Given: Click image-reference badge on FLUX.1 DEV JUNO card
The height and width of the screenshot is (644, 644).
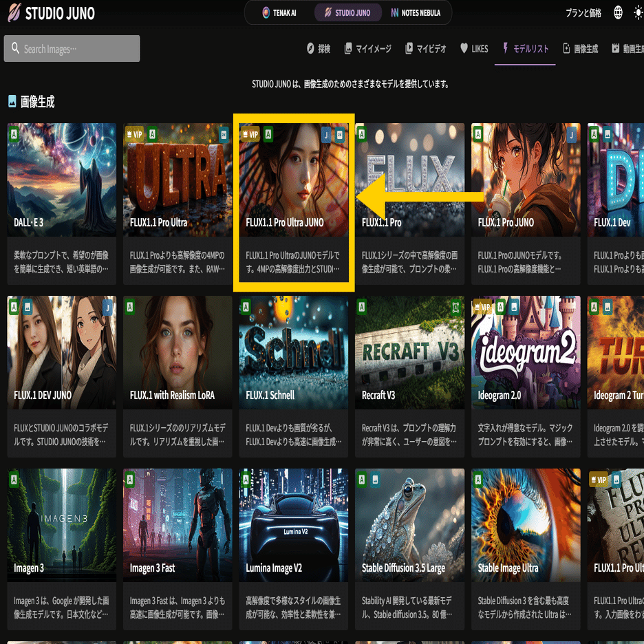Looking at the screenshot, I should point(28,307).
